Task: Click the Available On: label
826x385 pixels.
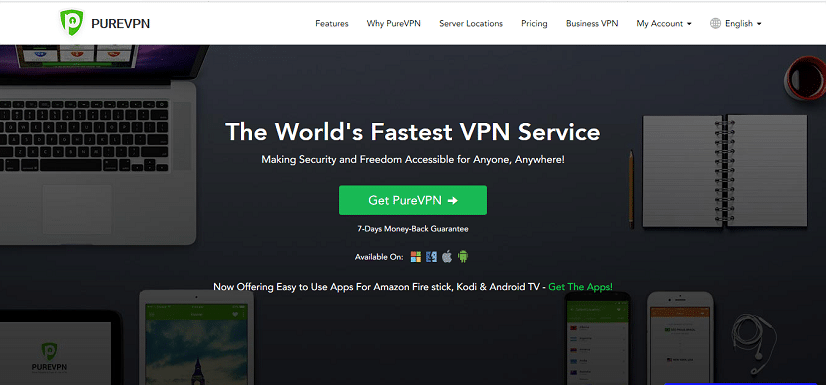Action: point(379,257)
